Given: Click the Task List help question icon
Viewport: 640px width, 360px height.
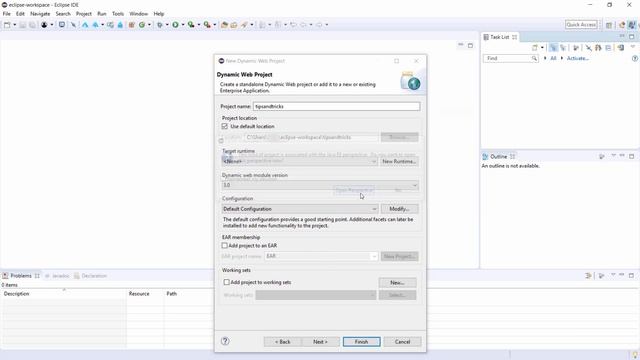Looking at the screenshot, I should coord(635,58).
